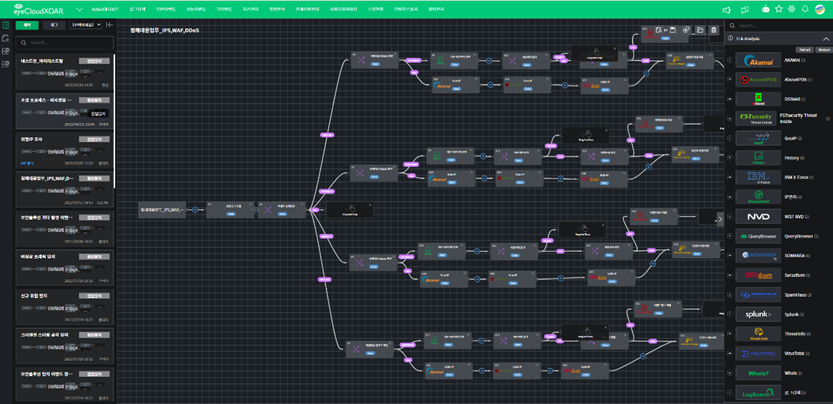Select the green tab in left panel
Screen dimensions: 833x404
pyautogui.click(x=27, y=25)
